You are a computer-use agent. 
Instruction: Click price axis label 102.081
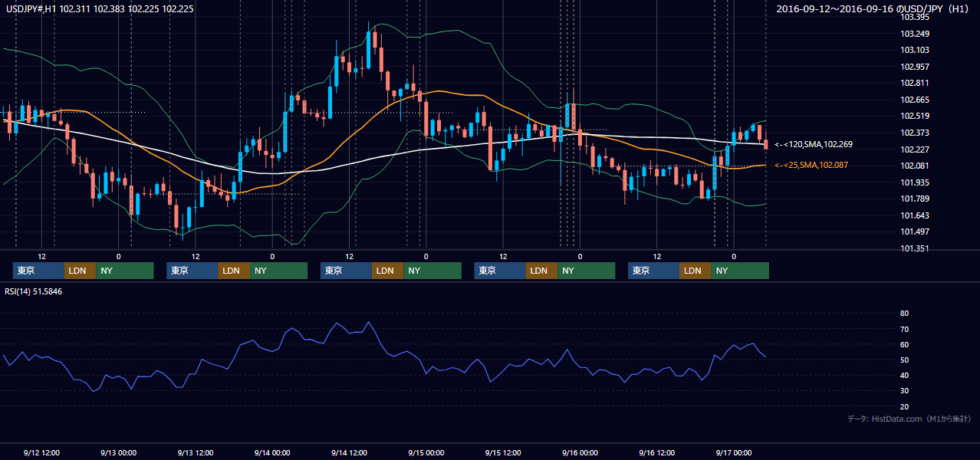tap(915, 166)
